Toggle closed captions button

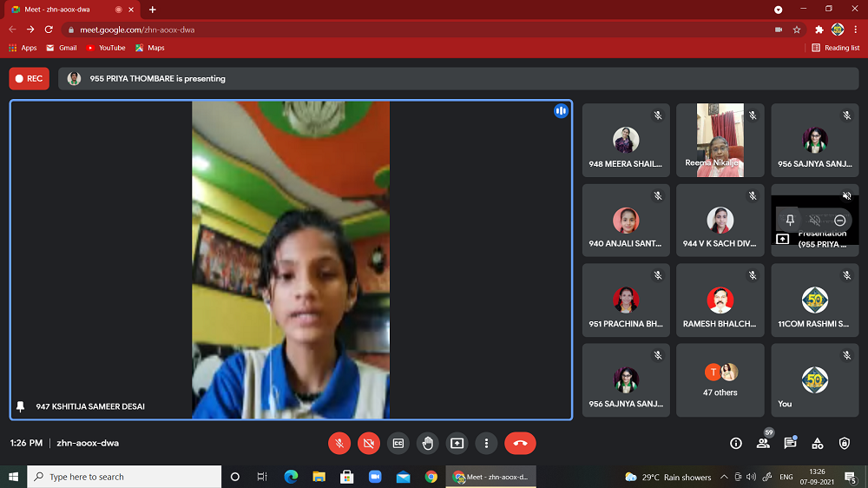pos(398,443)
